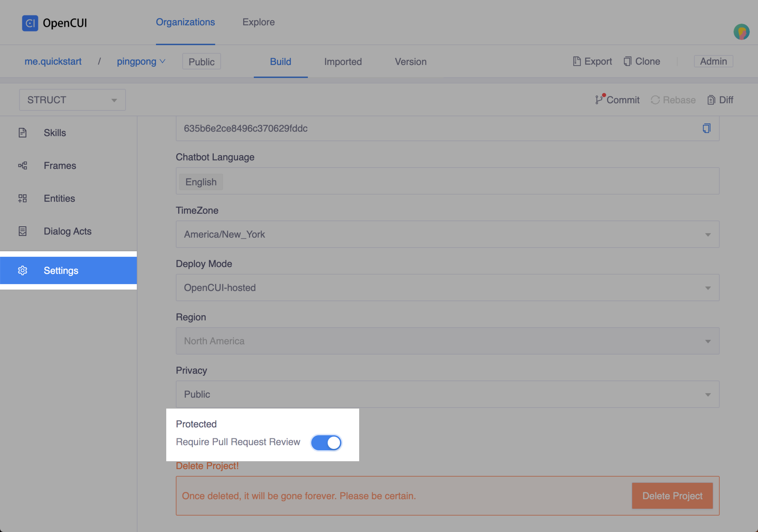This screenshot has height=532, width=758.
Task: Open Entities via its sidebar icon
Action: pyautogui.click(x=23, y=198)
